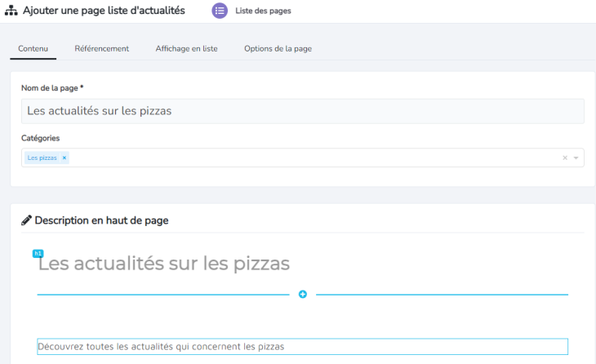Viewport: 596px width, 364px height.
Task: Click the Description en haut de page title
Action: coord(101,220)
